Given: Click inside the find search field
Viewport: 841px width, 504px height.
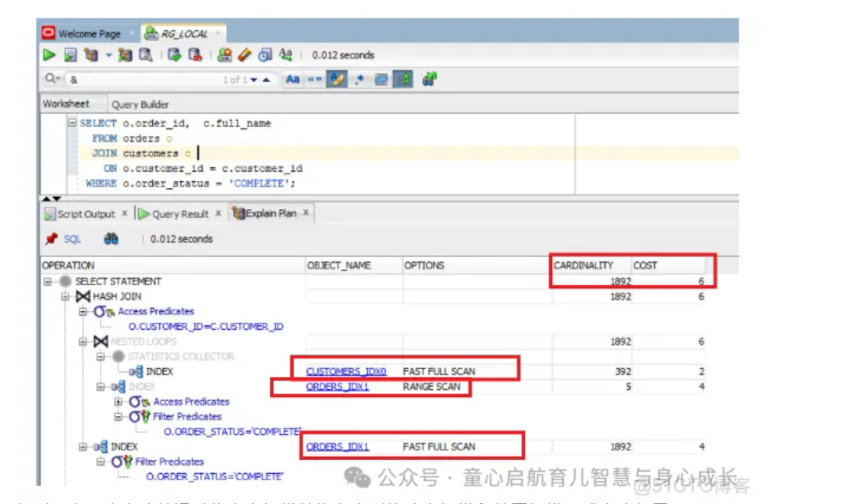Looking at the screenshot, I should click(157, 79).
